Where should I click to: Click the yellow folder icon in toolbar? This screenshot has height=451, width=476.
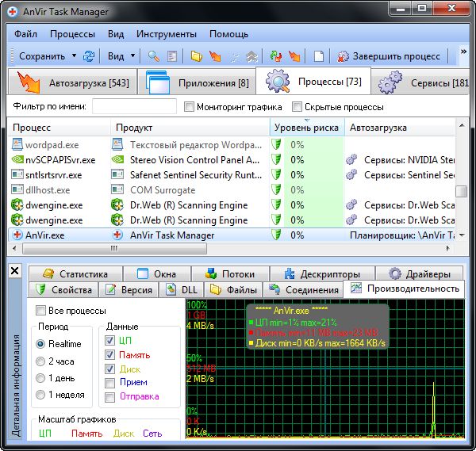[x=196, y=56]
